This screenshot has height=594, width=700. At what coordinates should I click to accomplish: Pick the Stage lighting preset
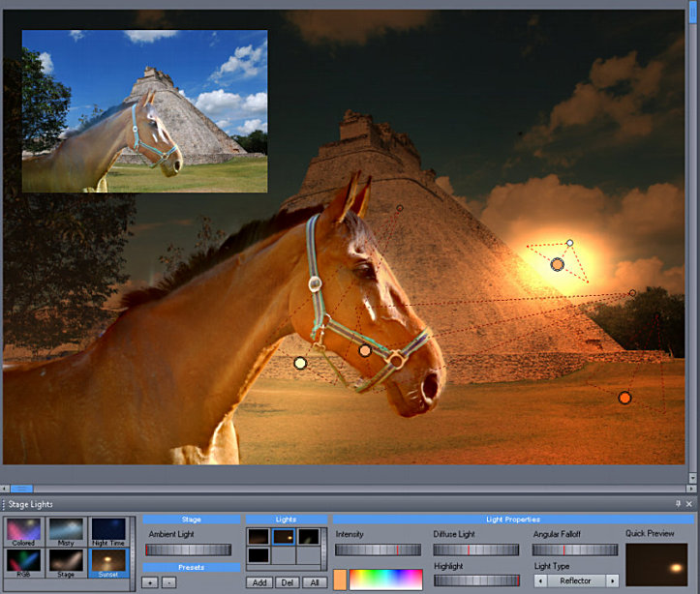click(x=67, y=563)
